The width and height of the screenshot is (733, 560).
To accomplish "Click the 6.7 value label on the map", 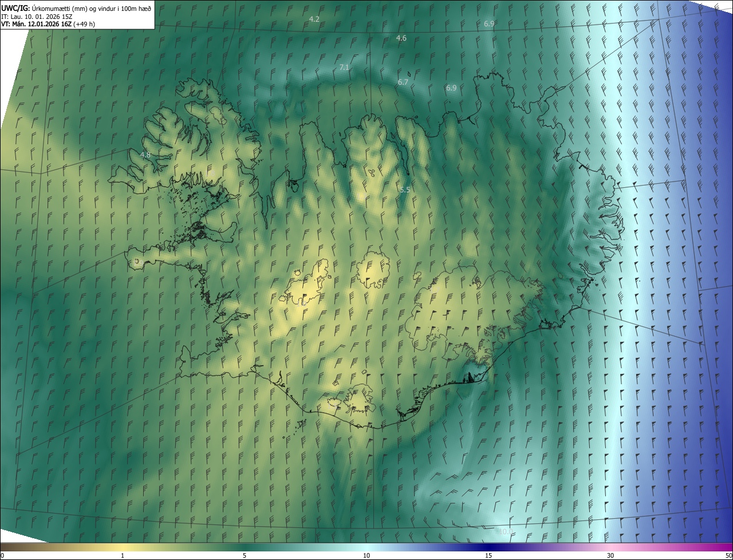I will 403,82.
